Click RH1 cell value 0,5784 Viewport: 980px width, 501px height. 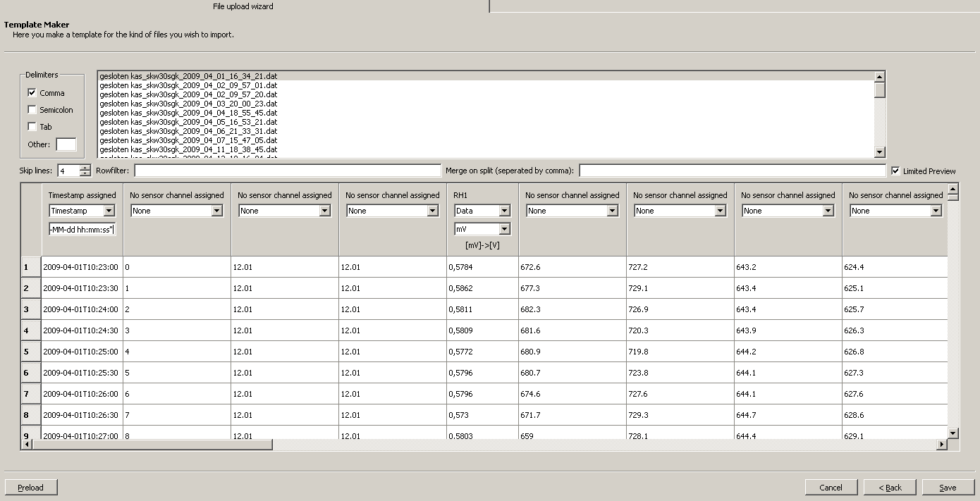tap(483, 267)
